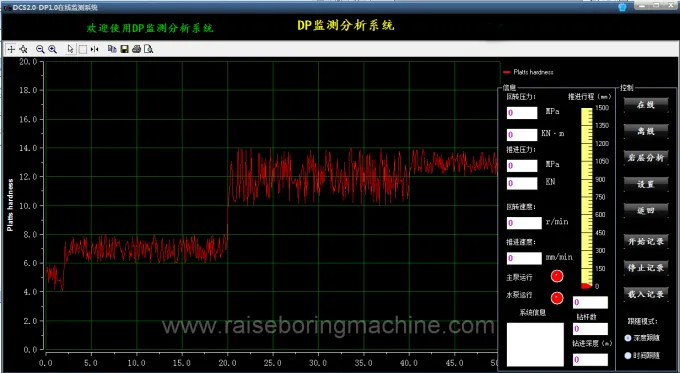
Task: Select the crosshair pan tool in toolbar
Action: click(11, 49)
